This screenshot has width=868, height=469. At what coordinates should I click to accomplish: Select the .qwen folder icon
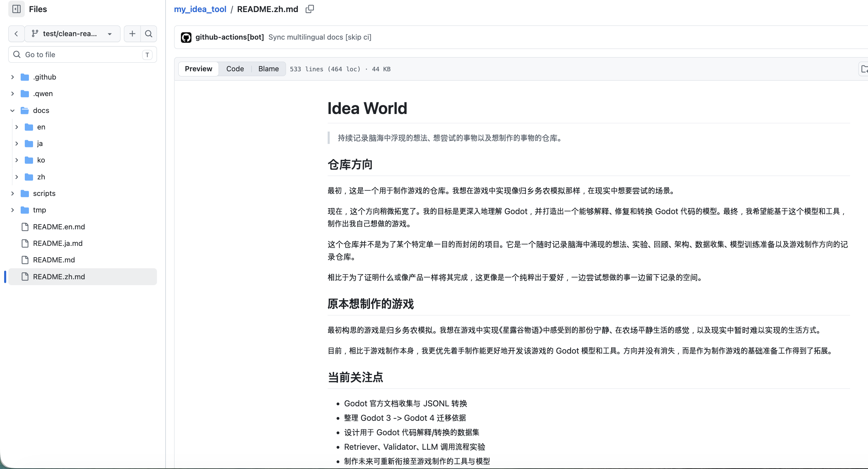pos(25,94)
